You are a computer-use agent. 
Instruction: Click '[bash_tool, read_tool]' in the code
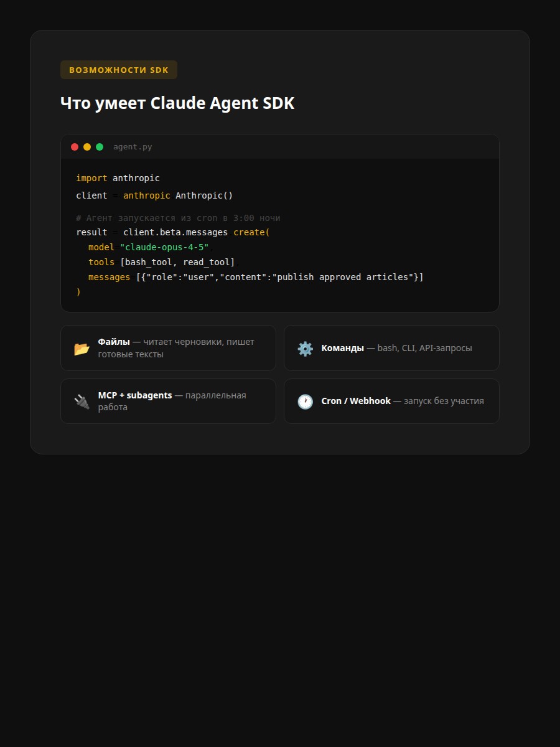177,262
